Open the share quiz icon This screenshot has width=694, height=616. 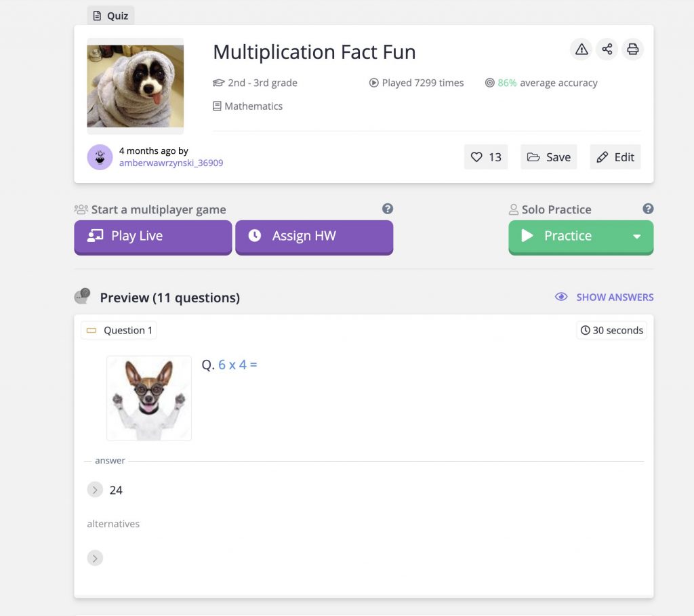(x=607, y=49)
